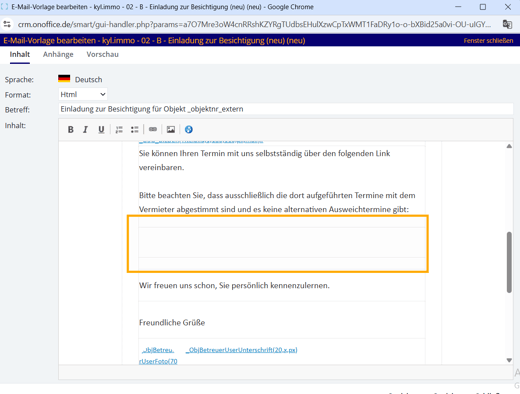The height and width of the screenshot is (394, 520).
Task: Maximize the Chrome window
Action: 483,7
